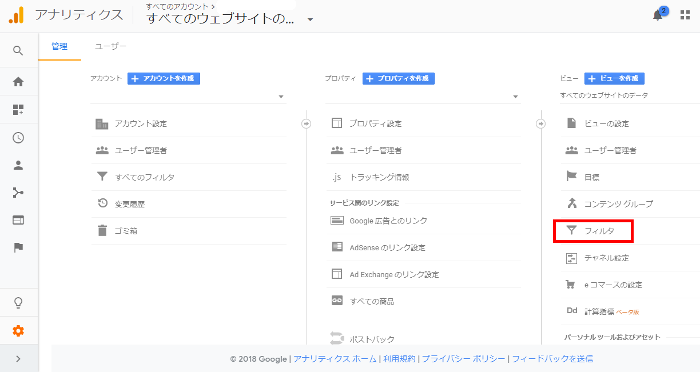The image size is (700, 372).
Task: Click the Google Analytics logo
Action: (16, 15)
